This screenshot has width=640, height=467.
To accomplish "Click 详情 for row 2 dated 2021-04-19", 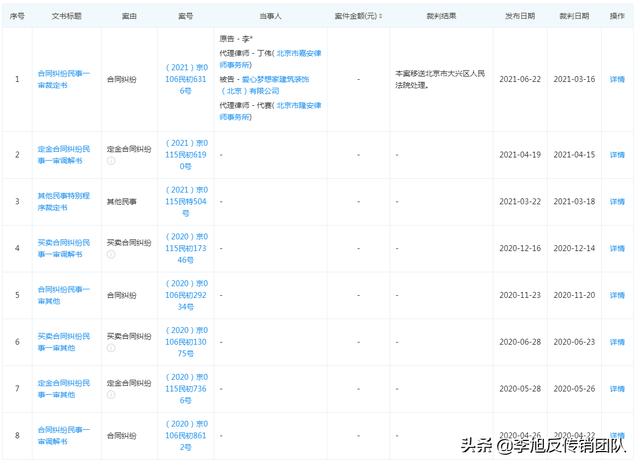I will [617, 155].
